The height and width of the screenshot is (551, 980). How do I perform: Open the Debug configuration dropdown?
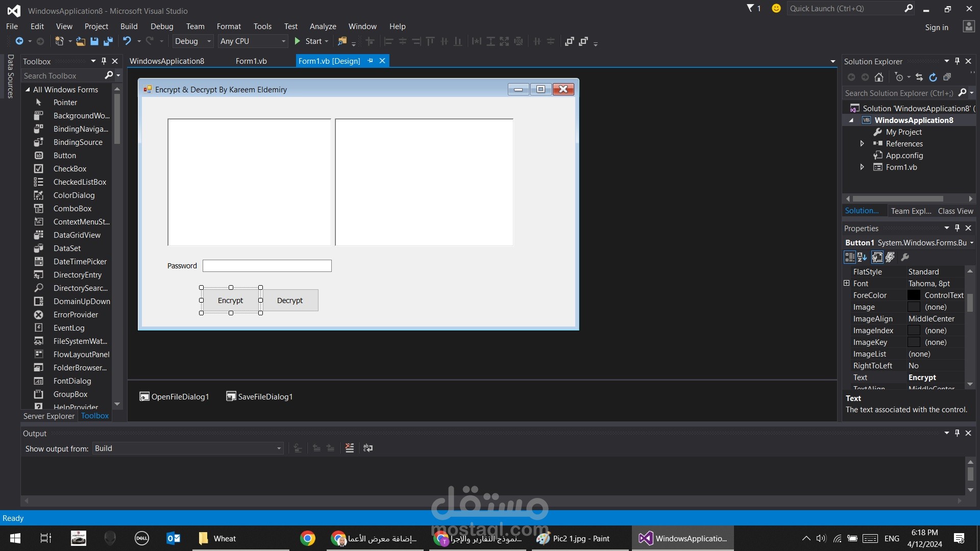click(193, 41)
